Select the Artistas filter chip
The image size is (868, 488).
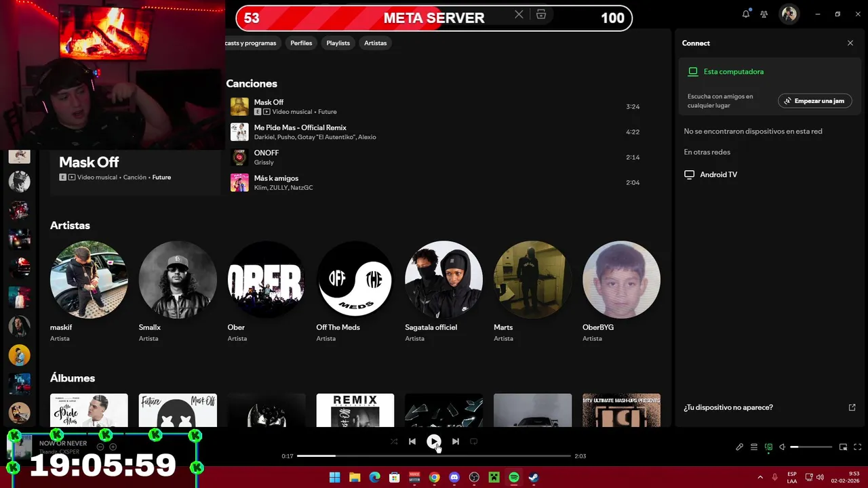point(375,43)
